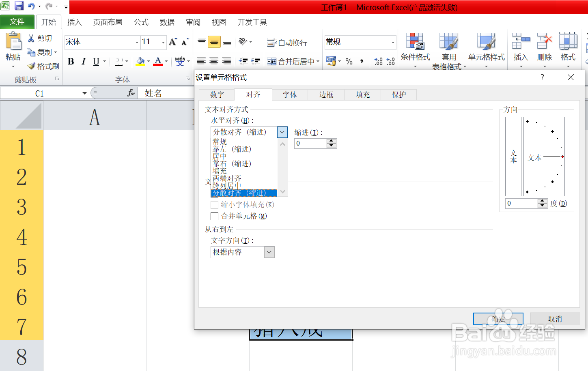Click the Save icon in quick access toolbar
The image size is (588, 371).
click(19, 6)
